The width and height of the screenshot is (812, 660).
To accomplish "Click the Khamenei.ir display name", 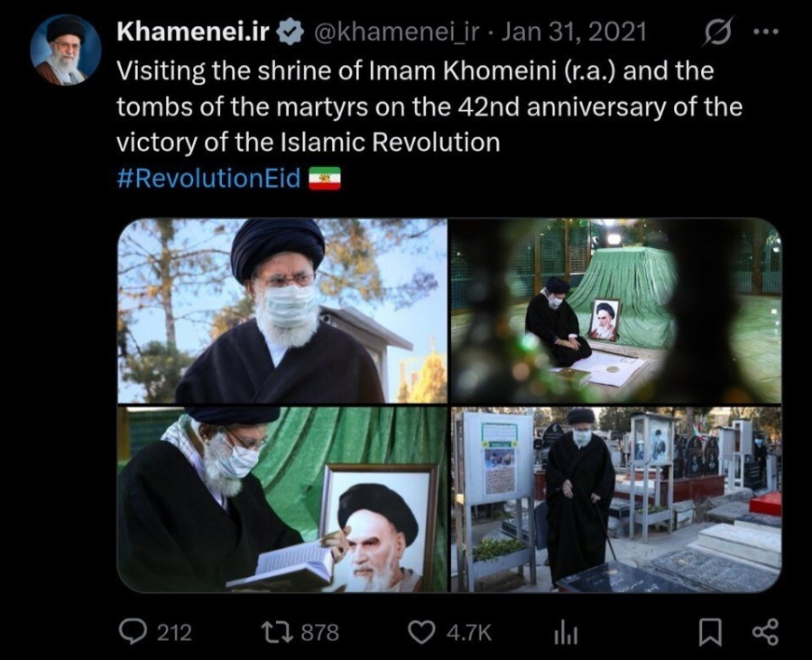I will (193, 32).
